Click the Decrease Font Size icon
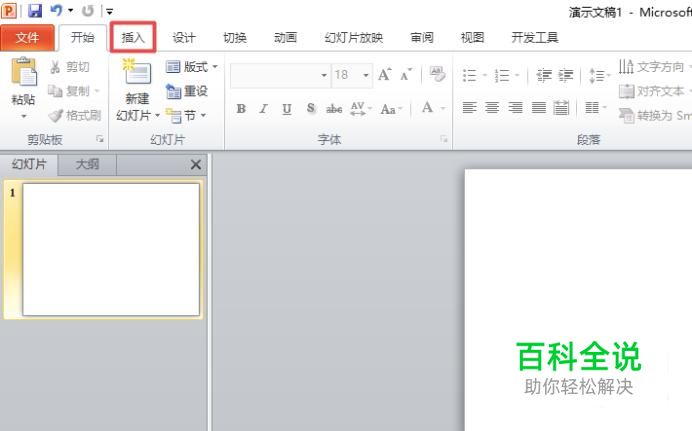Viewport: 692px width, 431px height. (406, 75)
